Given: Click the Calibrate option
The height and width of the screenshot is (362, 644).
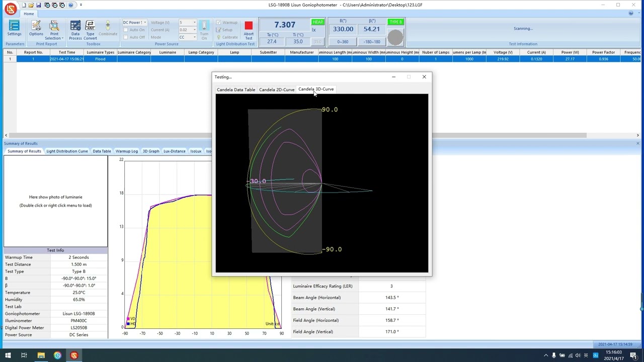Looking at the screenshot, I should point(227,37).
